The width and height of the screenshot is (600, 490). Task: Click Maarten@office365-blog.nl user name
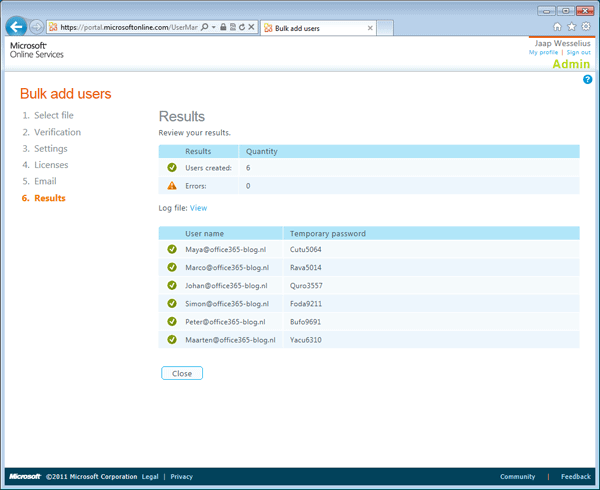(230, 340)
